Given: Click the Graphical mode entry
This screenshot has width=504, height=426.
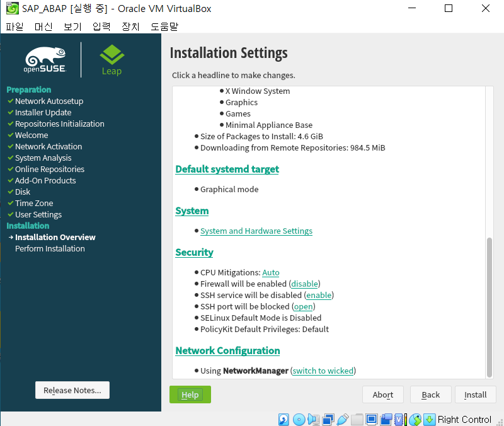Looking at the screenshot, I should pos(229,189).
